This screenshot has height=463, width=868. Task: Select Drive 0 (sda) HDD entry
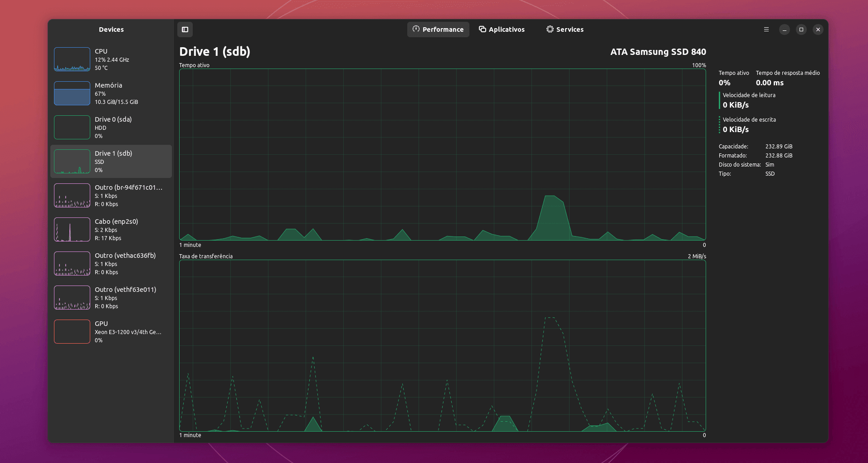point(111,128)
